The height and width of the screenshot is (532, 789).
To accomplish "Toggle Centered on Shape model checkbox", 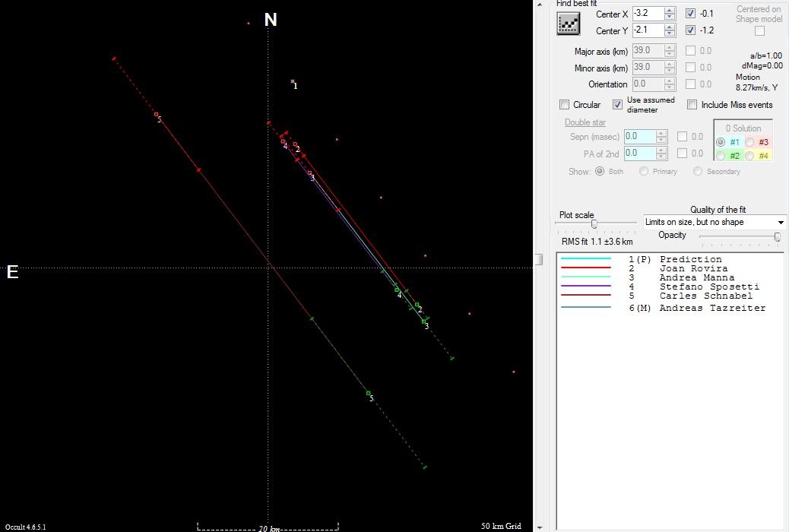I will [759, 30].
